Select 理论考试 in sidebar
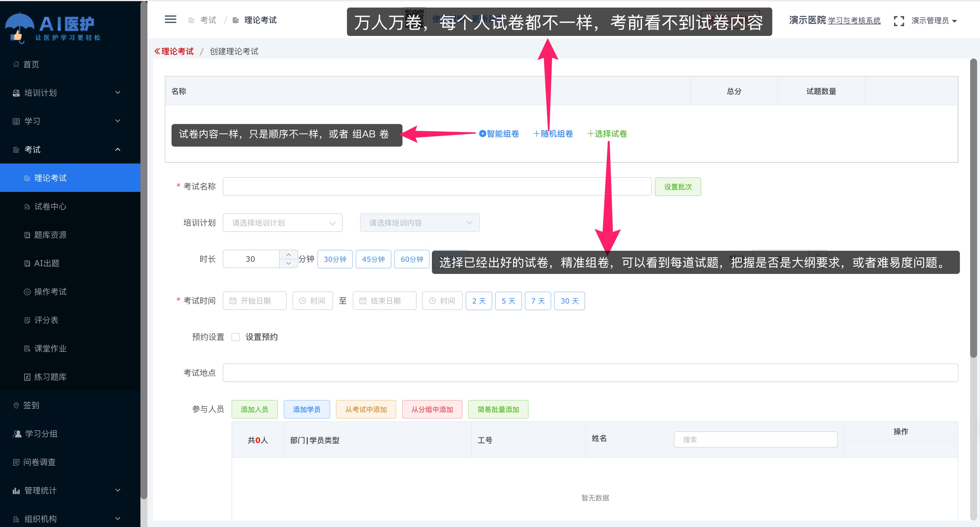980x527 pixels. 70,178
